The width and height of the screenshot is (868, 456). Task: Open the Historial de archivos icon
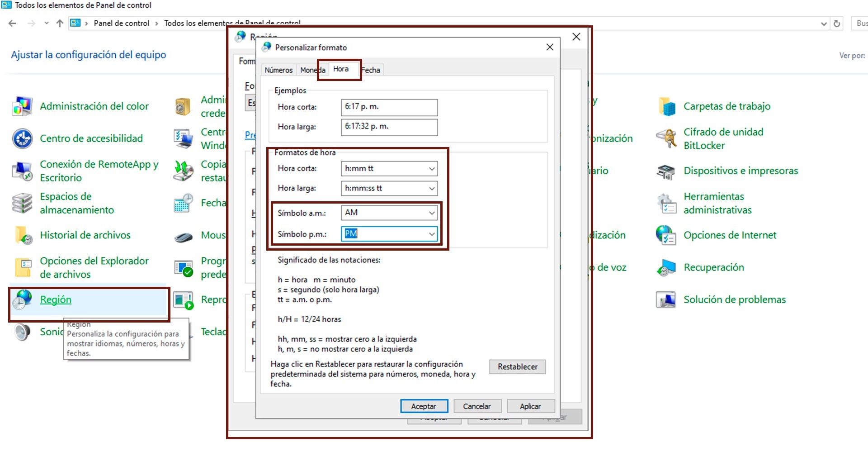[23, 235]
